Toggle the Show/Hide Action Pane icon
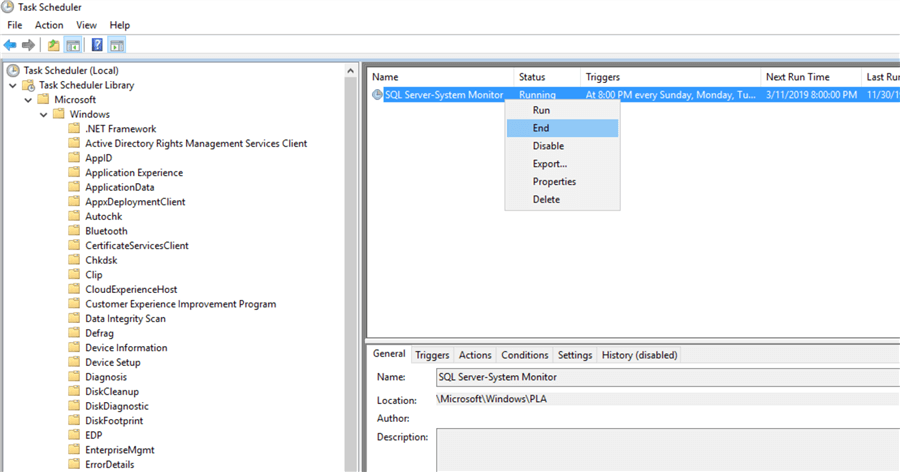The image size is (900, 472). pyautogui.click(x=117, y=45)
